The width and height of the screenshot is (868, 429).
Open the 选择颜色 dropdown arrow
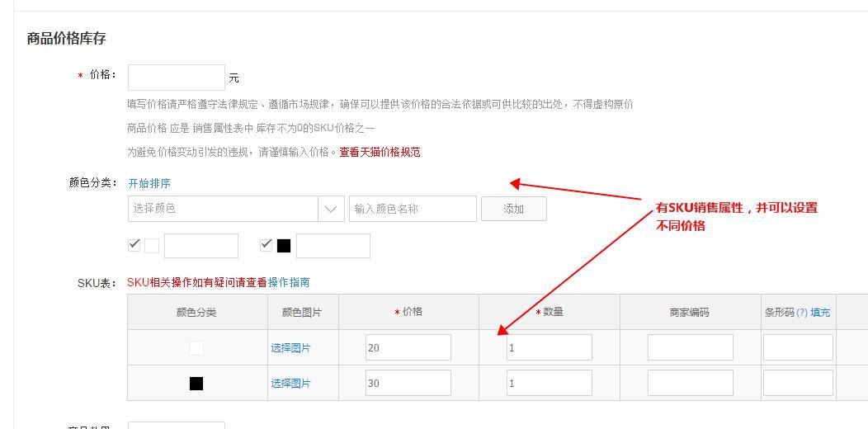[x=331, y=209]
